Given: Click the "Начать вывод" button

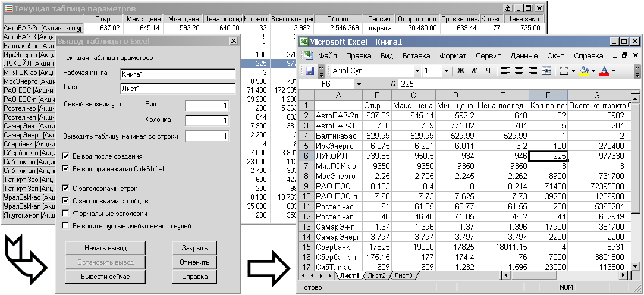Looking at the screenshot, I should (106, 248).
